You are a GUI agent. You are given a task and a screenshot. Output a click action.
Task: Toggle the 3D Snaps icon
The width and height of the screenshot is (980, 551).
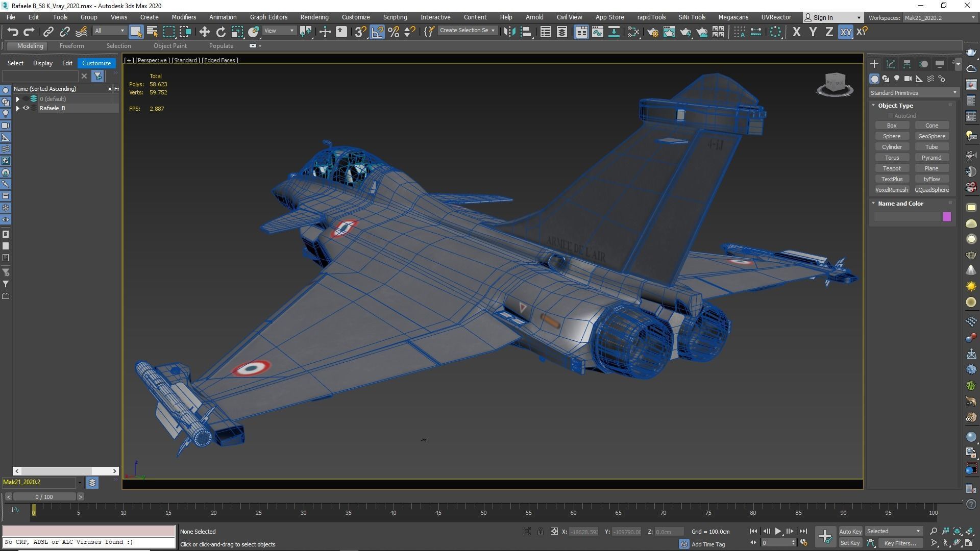tap(360, 32)
